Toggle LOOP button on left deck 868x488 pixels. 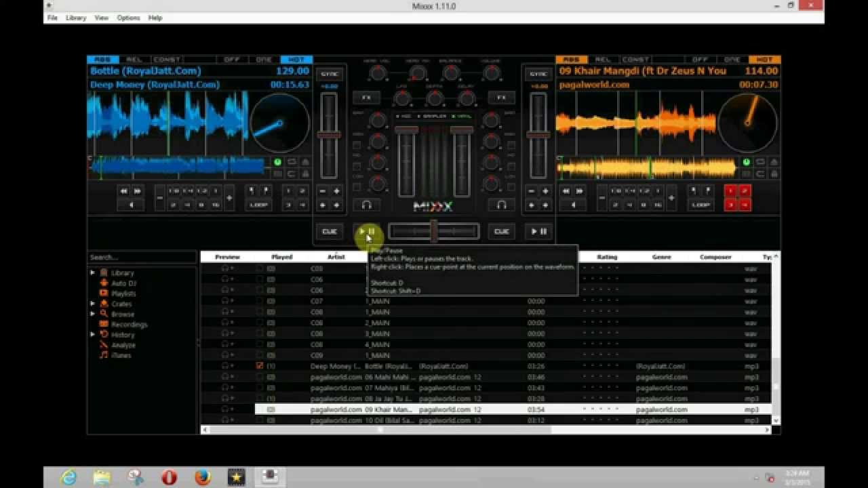[258, 205]
